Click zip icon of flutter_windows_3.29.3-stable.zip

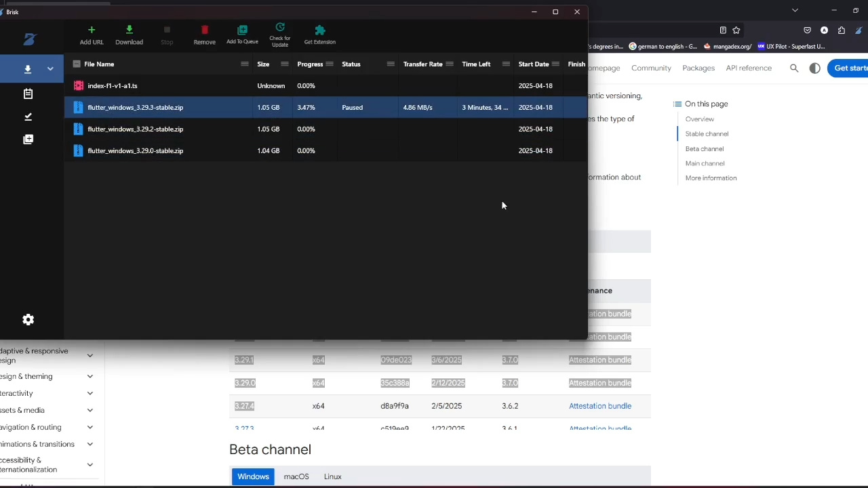click(x=79, y=107)
